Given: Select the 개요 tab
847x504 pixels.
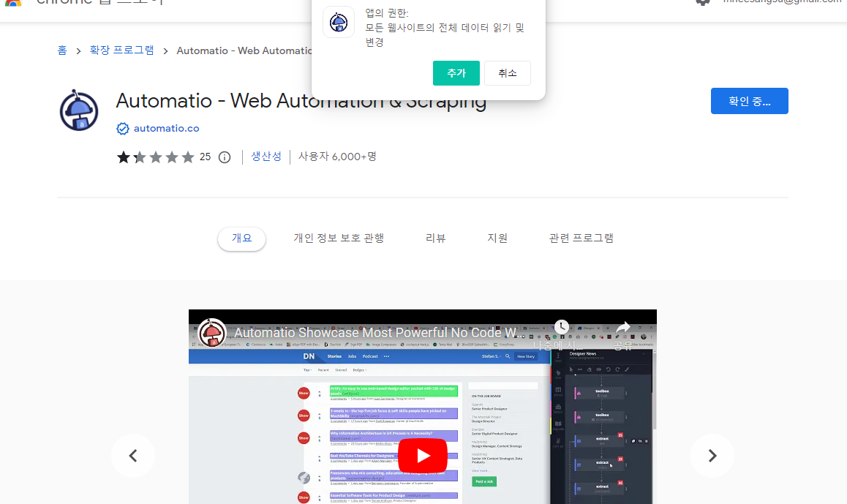Looking at the screenshot, I should 241,238.
